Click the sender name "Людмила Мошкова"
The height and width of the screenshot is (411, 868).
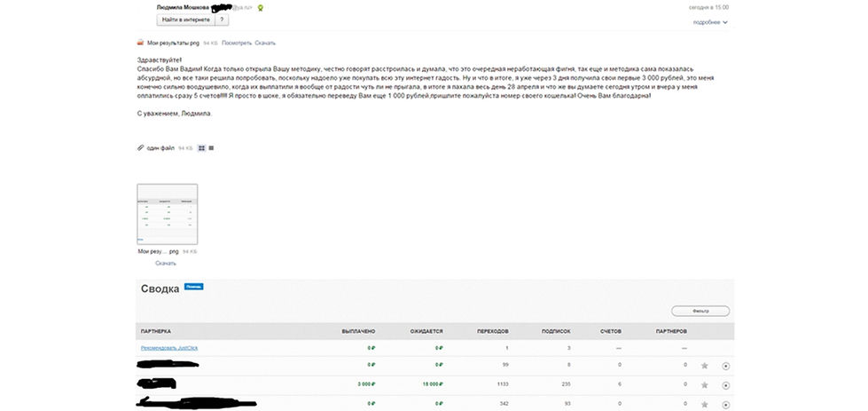[183, 8]
